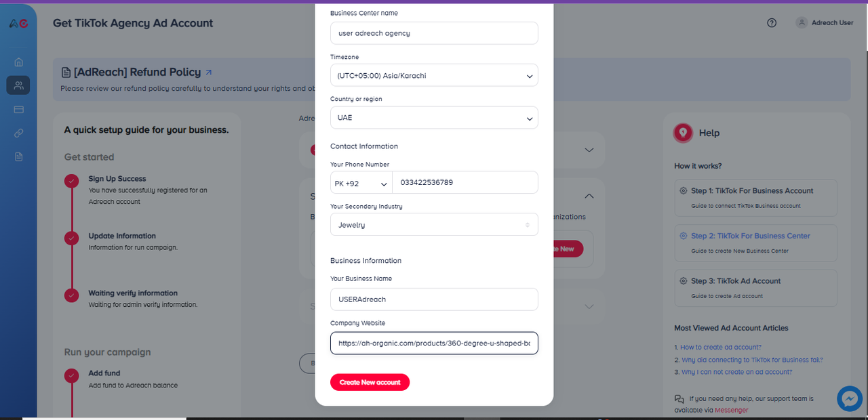Click the help question mark icon
The height and width of the screenshot is (420, 868).
[772, 23]
